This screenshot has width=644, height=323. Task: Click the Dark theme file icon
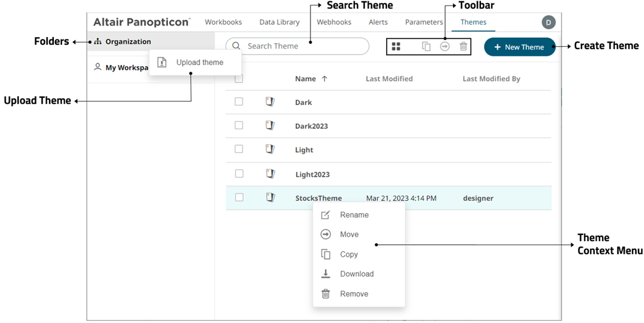(270, 102)
